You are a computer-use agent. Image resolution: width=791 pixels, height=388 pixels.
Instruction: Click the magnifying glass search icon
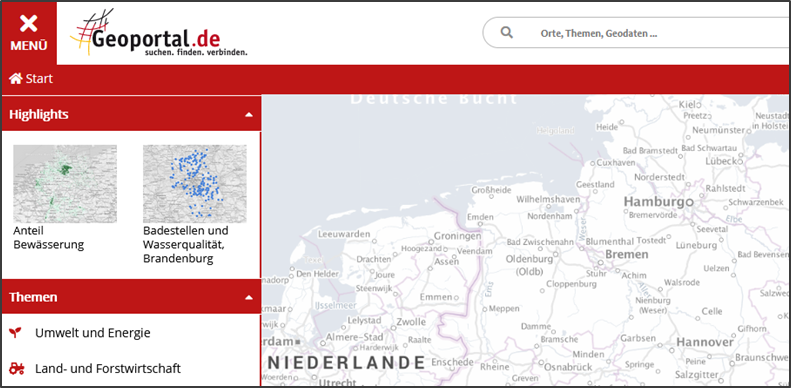tap(506, 33)
